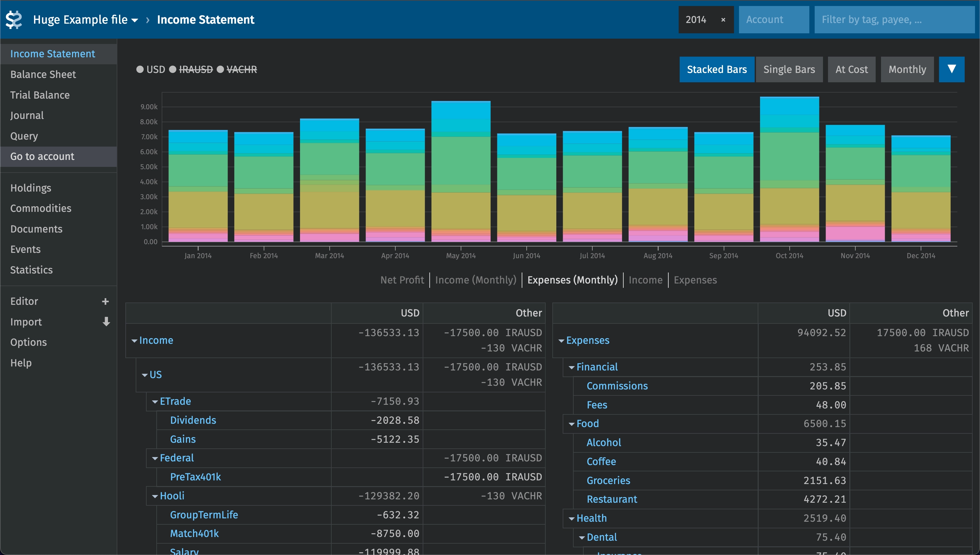
Task: Switch to the Net Profit chart tab
Action: pyautogui.click(x=402, y=280)
